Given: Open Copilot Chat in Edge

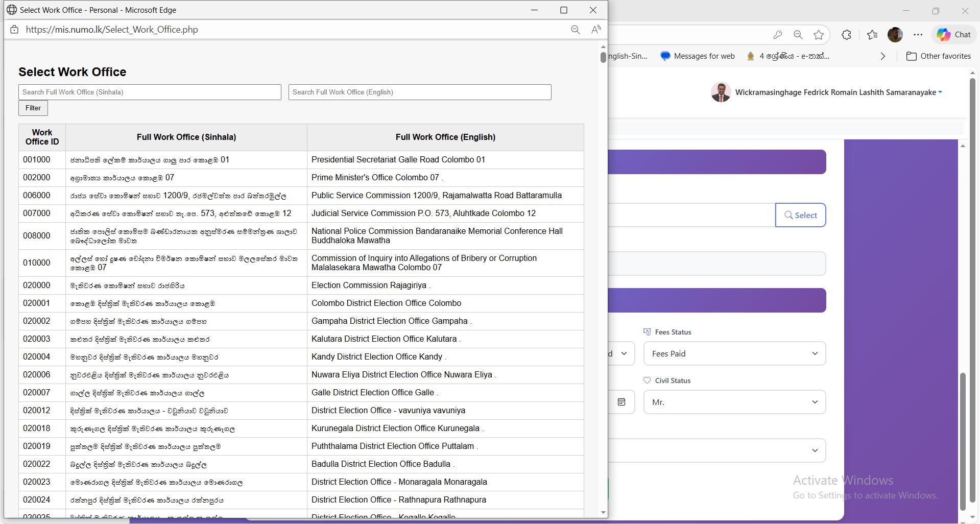Looking at the screenshot, I should point(953,35).
